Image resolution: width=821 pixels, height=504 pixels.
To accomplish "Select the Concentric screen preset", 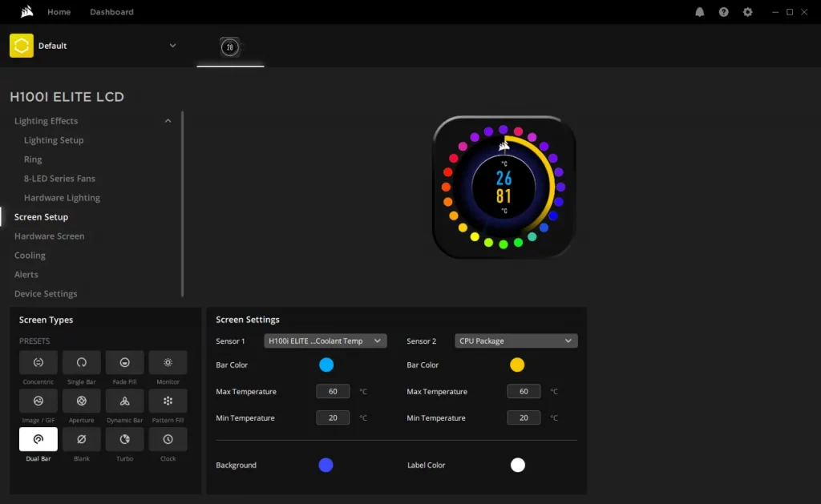I will point(38,363).
